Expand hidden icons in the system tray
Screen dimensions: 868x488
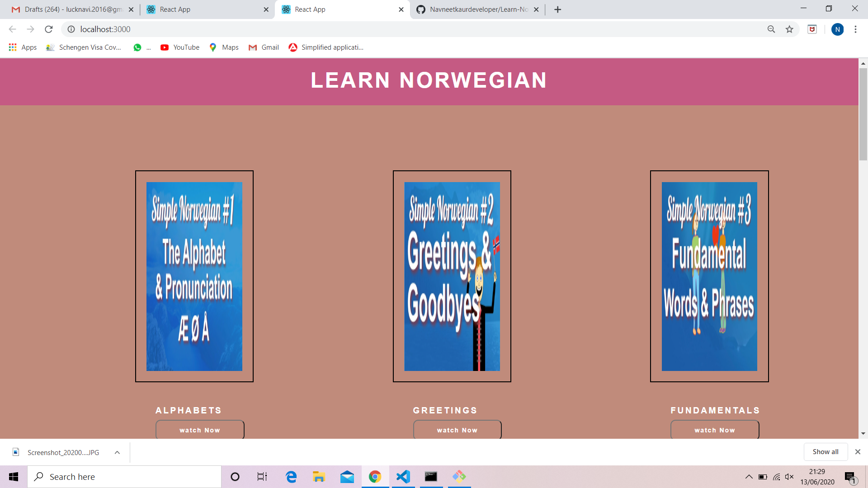[749, 476]
